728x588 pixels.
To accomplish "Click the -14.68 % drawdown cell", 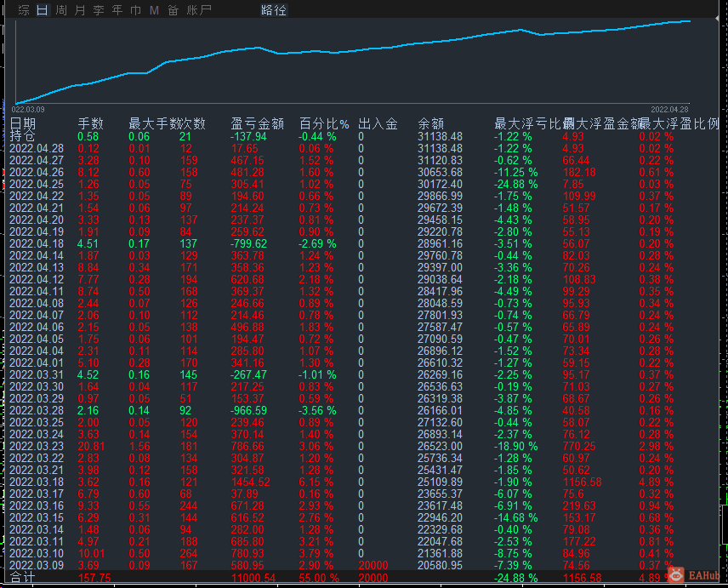I will pyautogui.click(x=515, y=517).
